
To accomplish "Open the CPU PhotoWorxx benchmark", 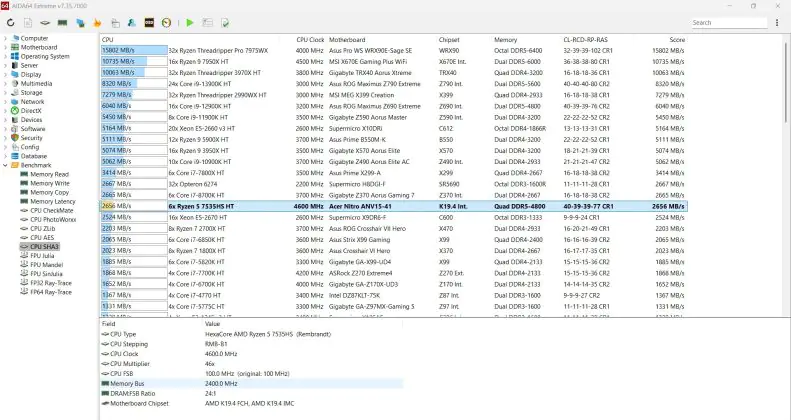I will tap(53, 220).
